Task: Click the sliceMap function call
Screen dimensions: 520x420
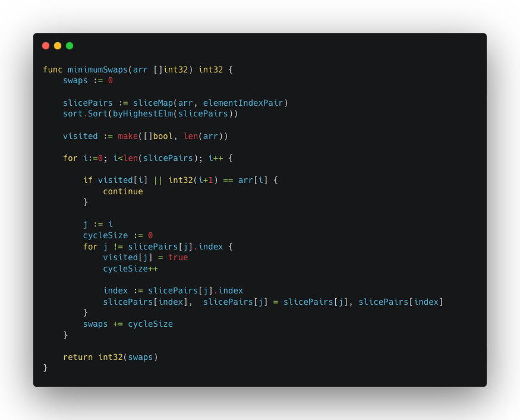Action: pos(153,103)
